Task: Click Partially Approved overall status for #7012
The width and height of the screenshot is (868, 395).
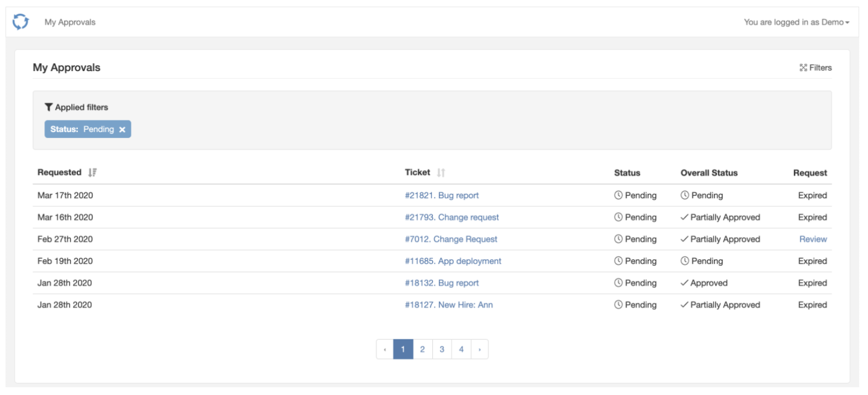Action: 721,239
